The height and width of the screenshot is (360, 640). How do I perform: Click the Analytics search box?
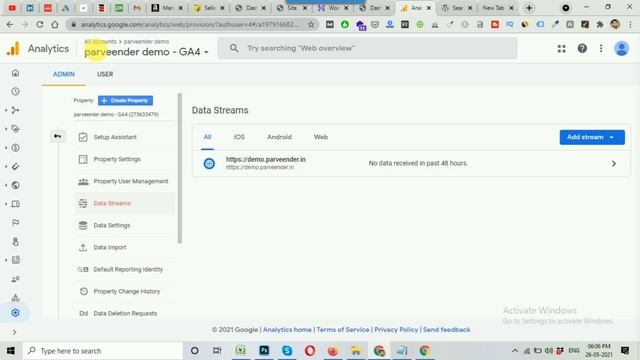pyautogui.click(x=367, y=48)
